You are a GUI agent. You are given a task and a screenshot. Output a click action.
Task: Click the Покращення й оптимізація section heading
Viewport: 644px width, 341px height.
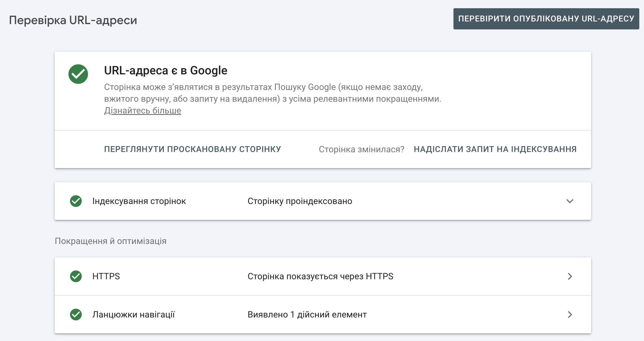[111, 241]
